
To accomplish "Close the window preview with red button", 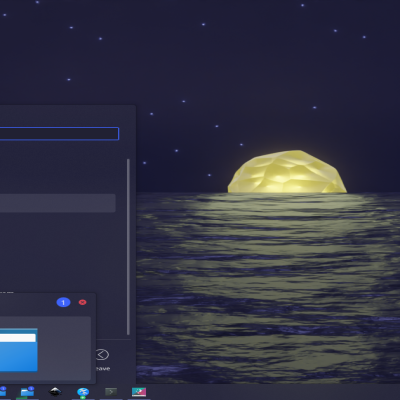I will coord(82,302).
